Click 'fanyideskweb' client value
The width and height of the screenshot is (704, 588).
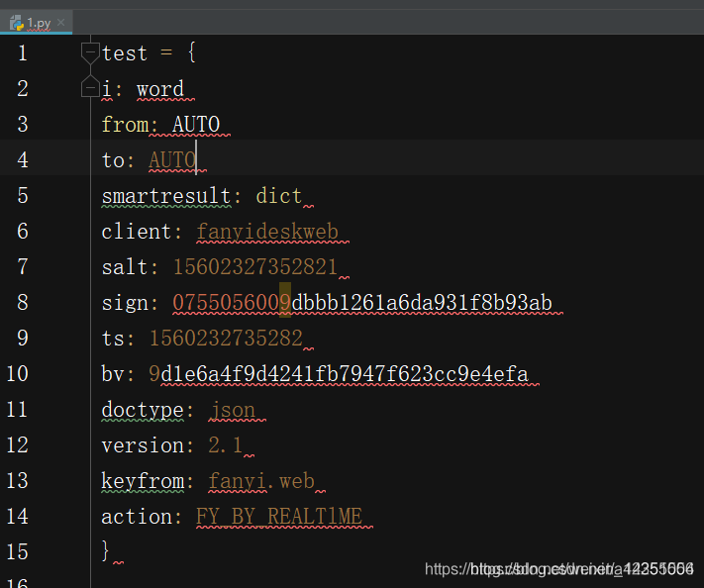pos(267,232)
